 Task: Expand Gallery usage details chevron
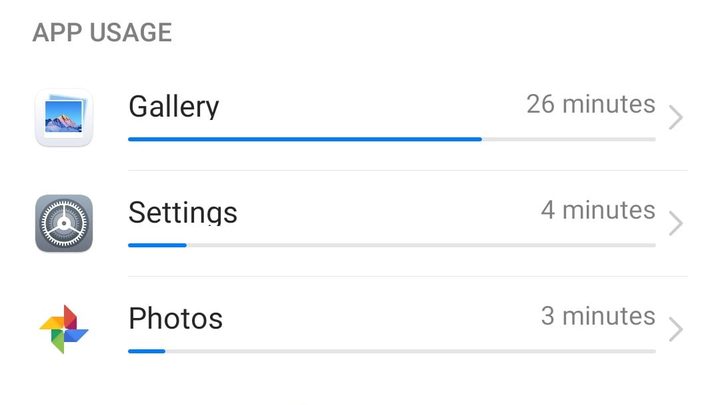click(676, 118)
